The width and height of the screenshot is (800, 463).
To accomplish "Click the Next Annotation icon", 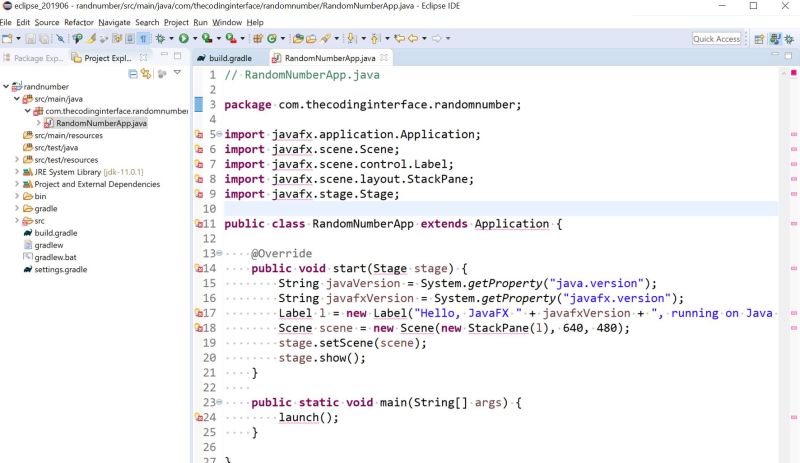I will coord(351,38).
